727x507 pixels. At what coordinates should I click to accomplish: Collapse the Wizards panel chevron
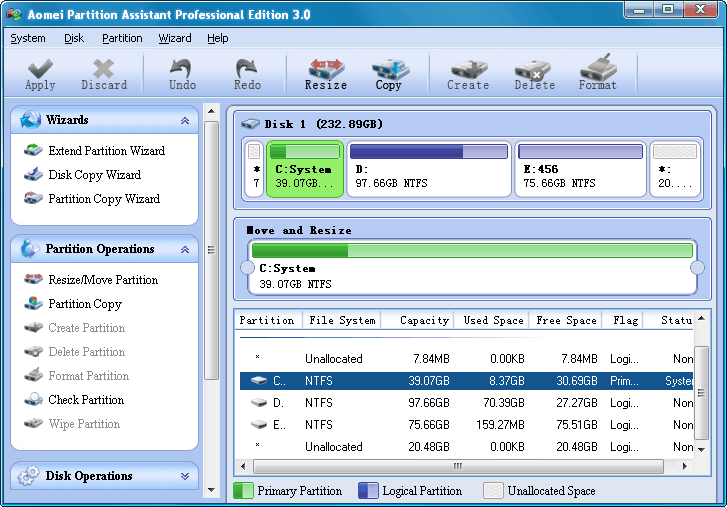(x=185, y=120)
